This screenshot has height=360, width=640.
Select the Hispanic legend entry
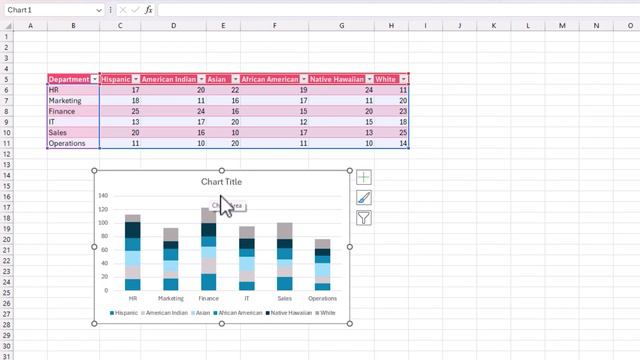coord(124,313)
